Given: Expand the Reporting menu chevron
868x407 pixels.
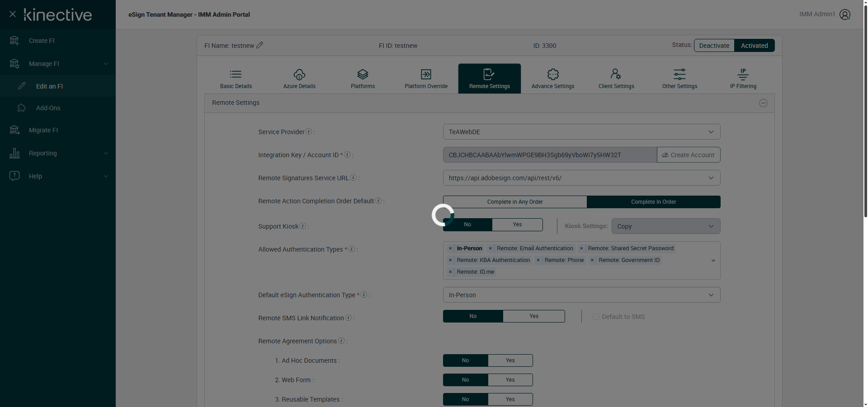Looking at the screenshot, I should (106, 153).
